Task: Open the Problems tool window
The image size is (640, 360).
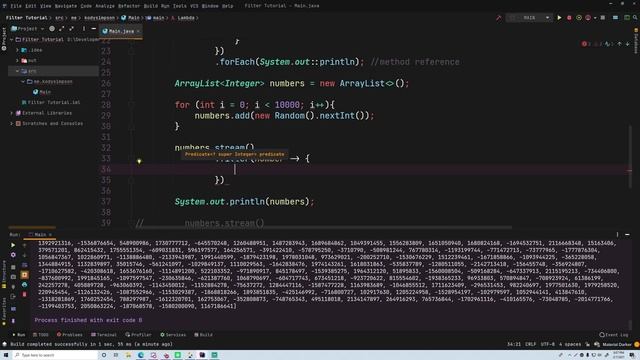Action: pyautogui.click(x=70, y=335)
